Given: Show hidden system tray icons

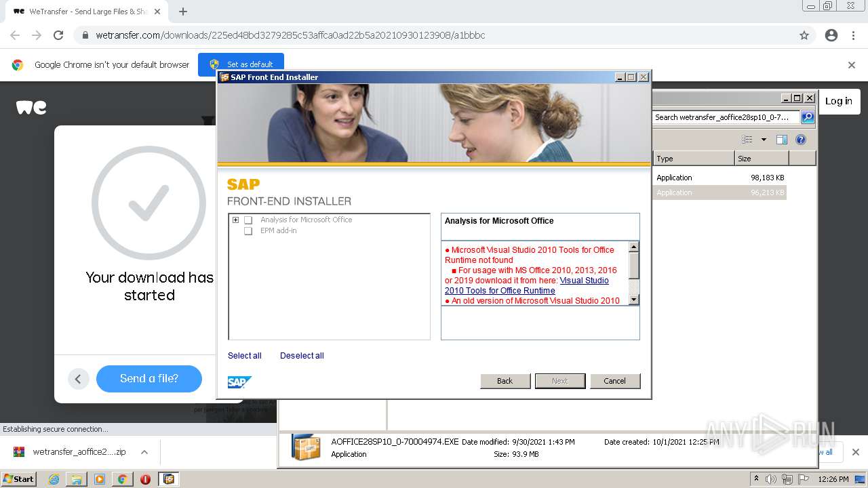Looking at the screenshot, I should click(757, 479).
